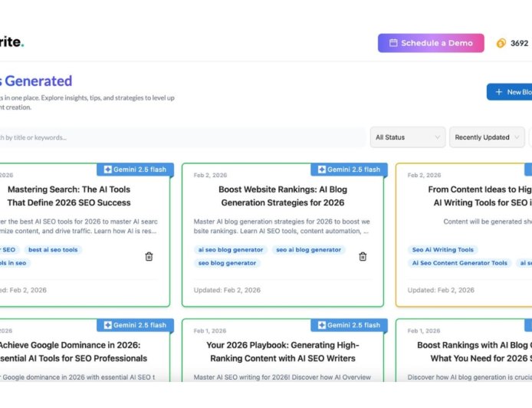Screen dimensions: 532x408
Task: Click the plus icon on New Blog
Action: coord(498,92)
